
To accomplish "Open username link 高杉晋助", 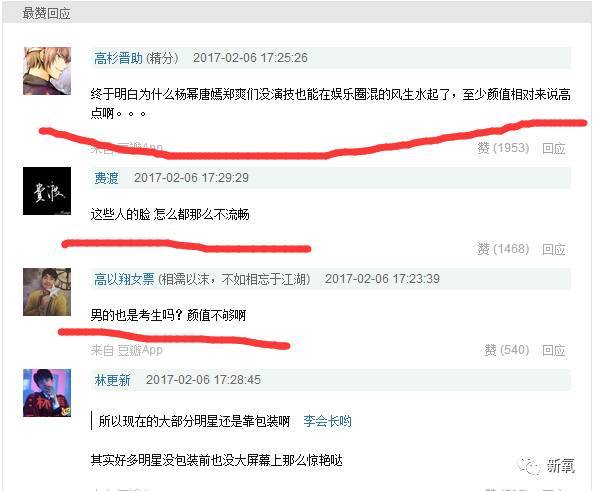I will pyautogui.click(x=118, y=58).
